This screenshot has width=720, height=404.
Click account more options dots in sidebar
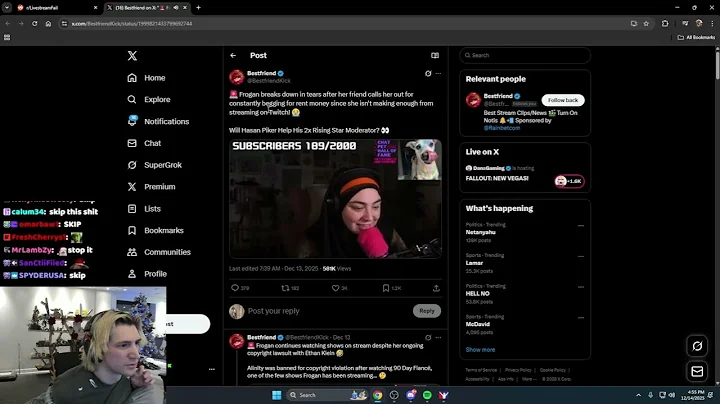[212, 369]
